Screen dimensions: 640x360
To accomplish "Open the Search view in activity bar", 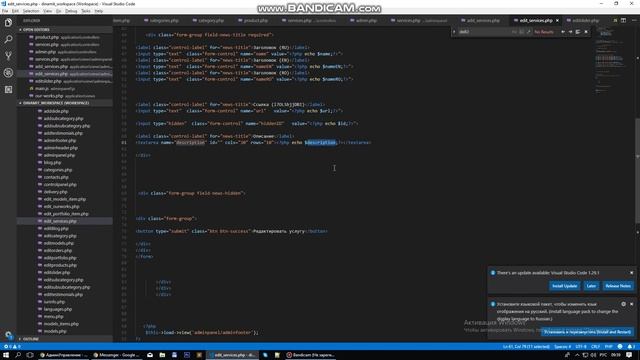I will [x=8, y=40].
